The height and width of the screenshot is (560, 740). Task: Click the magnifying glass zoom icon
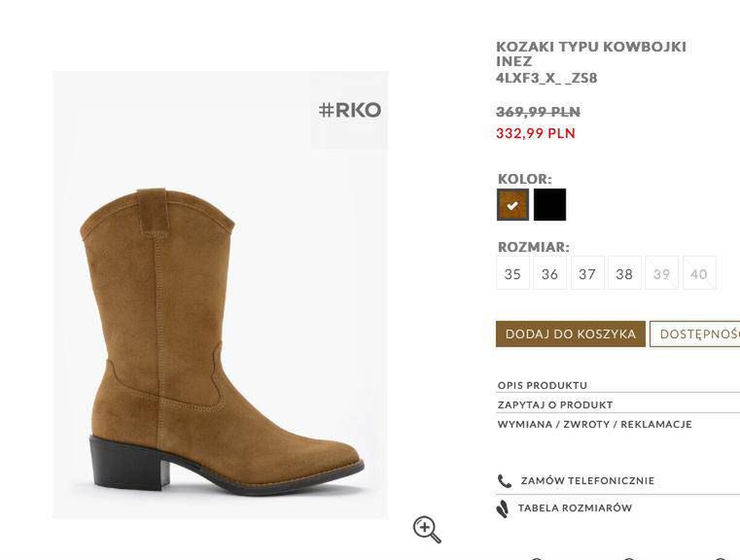pyautogui.click(x=427, y=529)
